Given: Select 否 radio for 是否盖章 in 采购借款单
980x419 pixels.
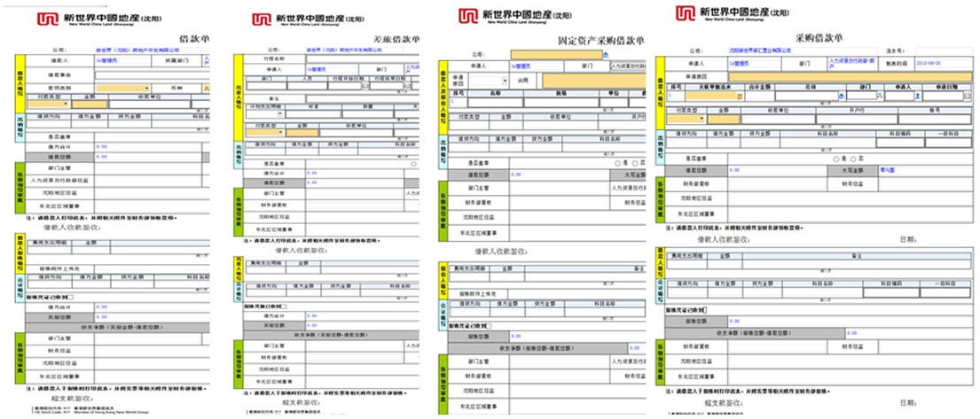Looking at the screenshot, I should click(x=853, y=159).
